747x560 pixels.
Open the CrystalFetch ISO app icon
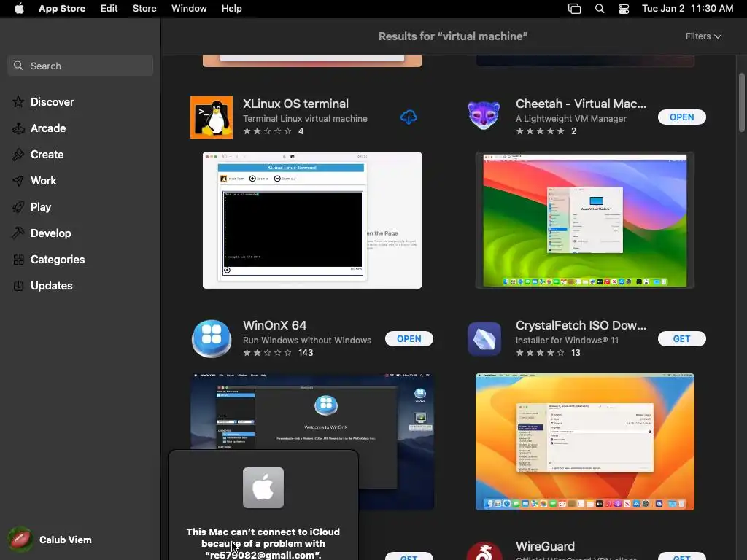(484, 339)
